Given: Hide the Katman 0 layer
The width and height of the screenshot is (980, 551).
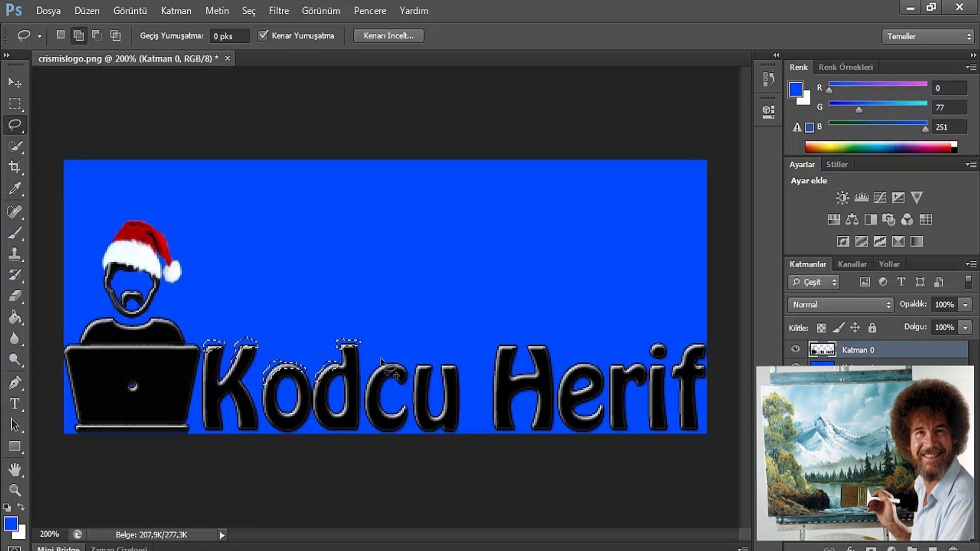Looking at the screenshot, I should [795, 349].
